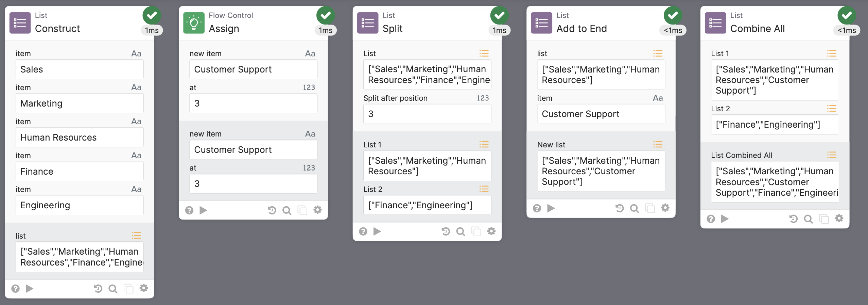Open settings gear on Combine All card
The image size is (868, 305).
click(839, 219)
